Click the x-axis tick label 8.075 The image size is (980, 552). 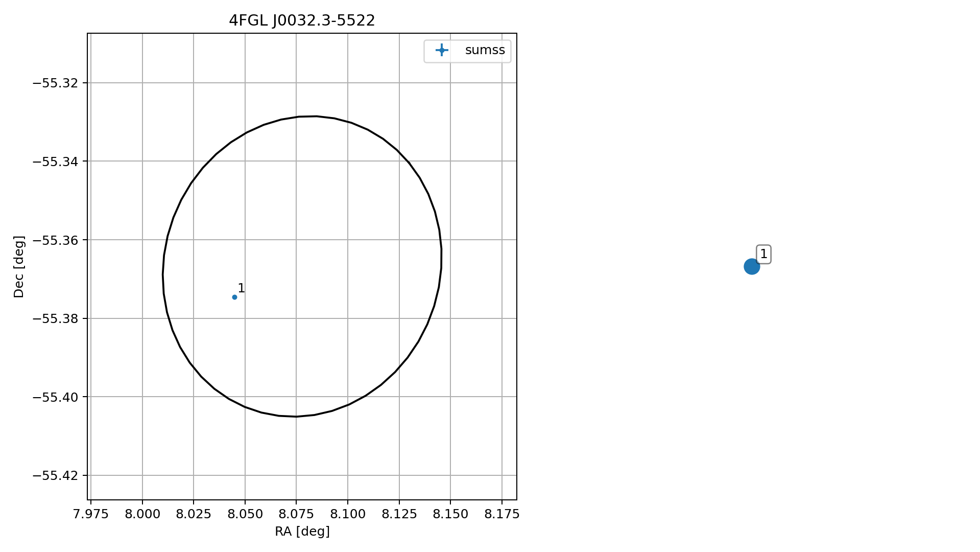(296, 514)
